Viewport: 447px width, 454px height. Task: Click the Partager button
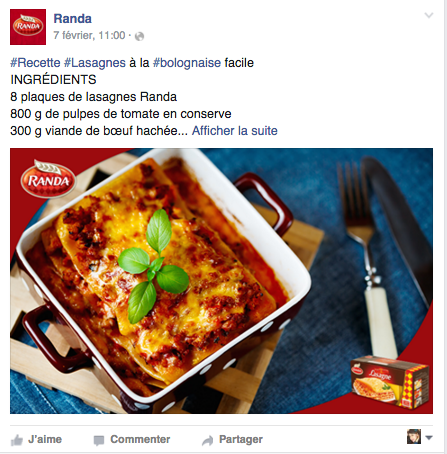241,439
